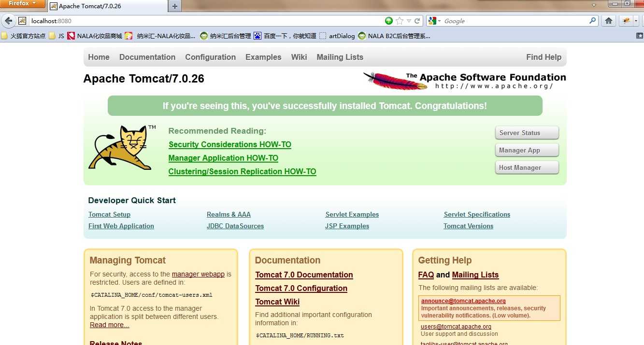
Task: Open Tomcat 7.0 Configuration link
Action: click(301, 288)
